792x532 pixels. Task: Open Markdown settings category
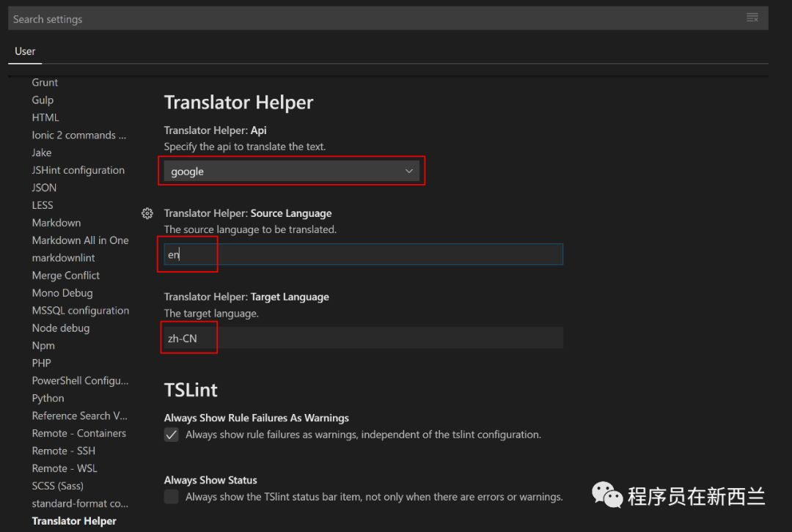coord(56,222)
